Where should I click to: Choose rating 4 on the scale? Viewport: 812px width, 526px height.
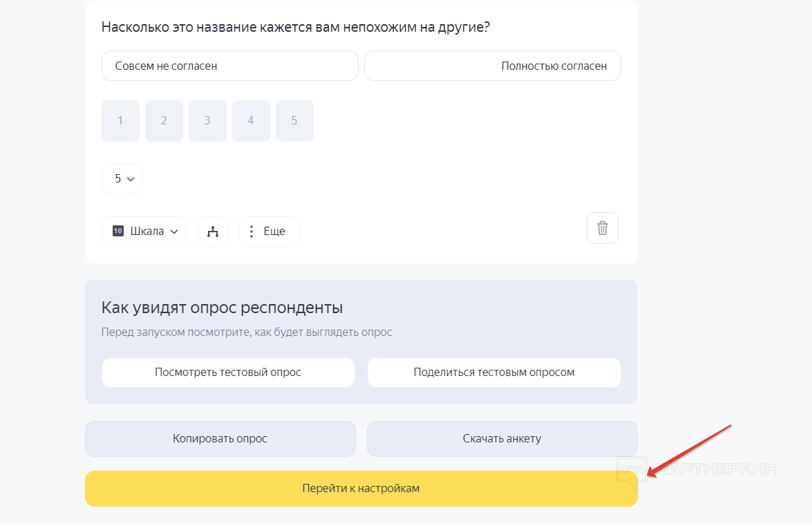coord(251,121)
